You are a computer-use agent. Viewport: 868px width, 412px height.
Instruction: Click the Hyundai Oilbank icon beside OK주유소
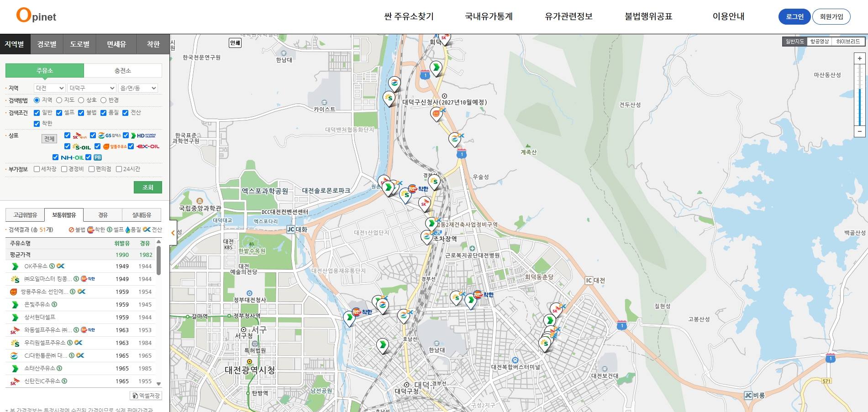coord(15,266)
